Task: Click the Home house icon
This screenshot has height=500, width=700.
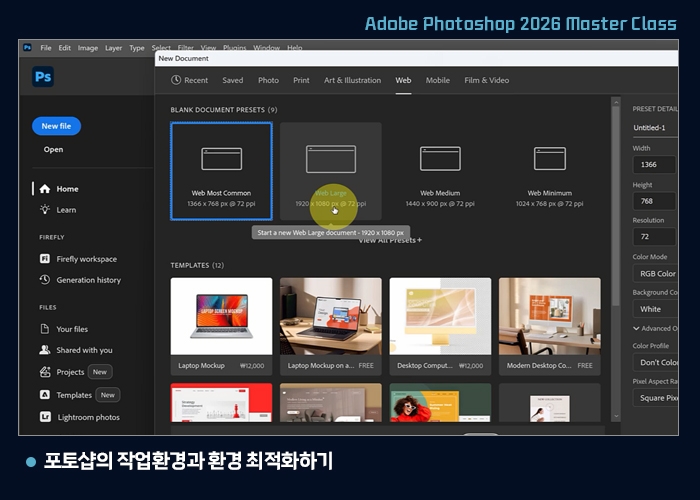Action: click(45, 189)
